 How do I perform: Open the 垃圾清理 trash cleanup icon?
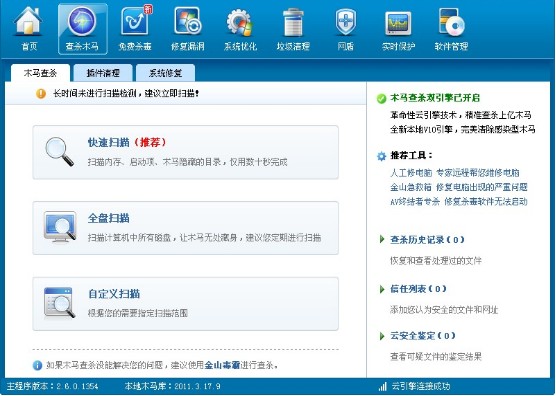pos(293,29)
